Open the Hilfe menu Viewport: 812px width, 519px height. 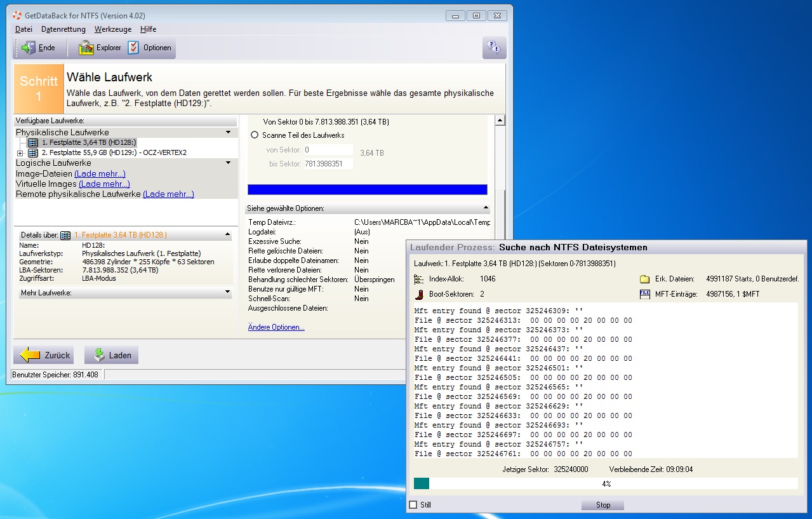(148, 29)
